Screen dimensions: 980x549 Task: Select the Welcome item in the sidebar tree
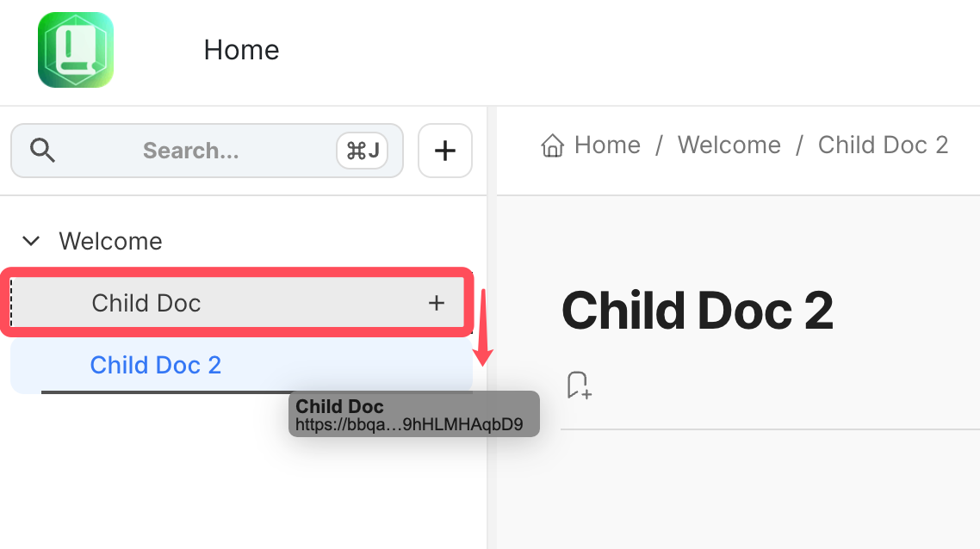110,241
